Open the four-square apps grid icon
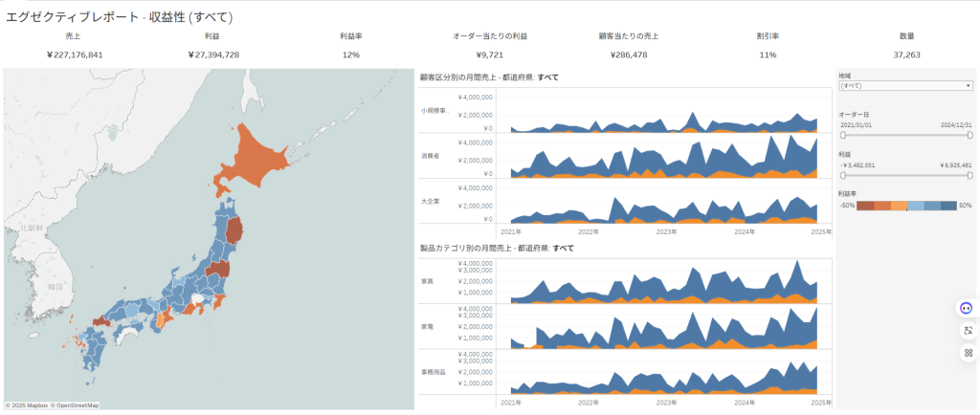 [967, 353]
